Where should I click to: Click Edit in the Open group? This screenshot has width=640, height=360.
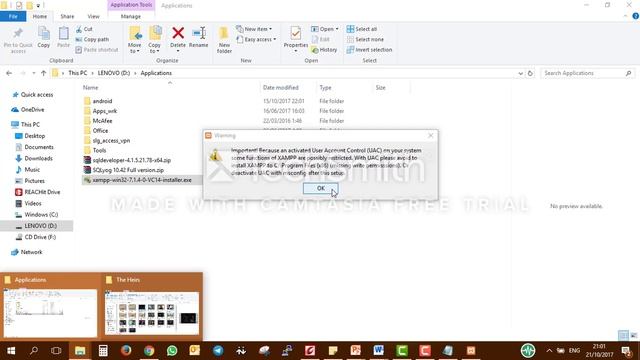point(320,39)
